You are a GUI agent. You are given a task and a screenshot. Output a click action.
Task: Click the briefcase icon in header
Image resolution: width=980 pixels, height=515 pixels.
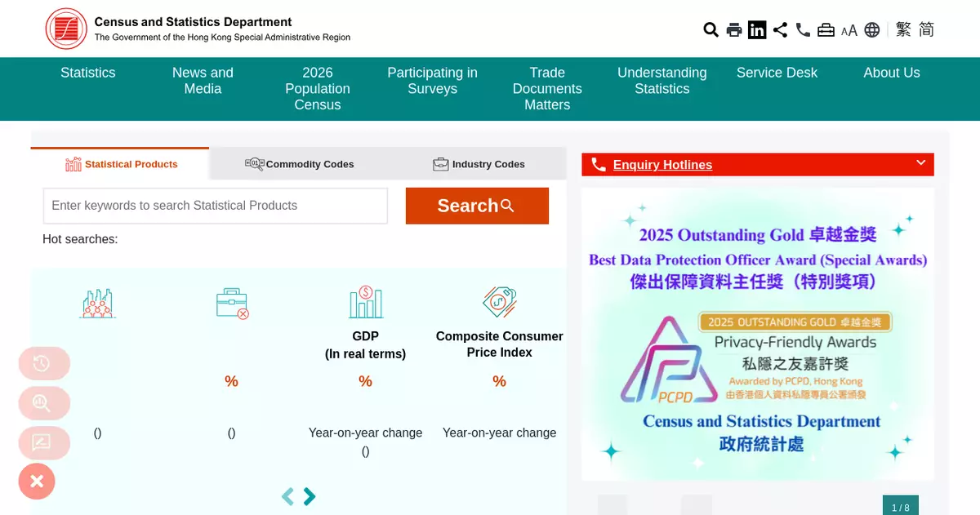pos(826,30)
